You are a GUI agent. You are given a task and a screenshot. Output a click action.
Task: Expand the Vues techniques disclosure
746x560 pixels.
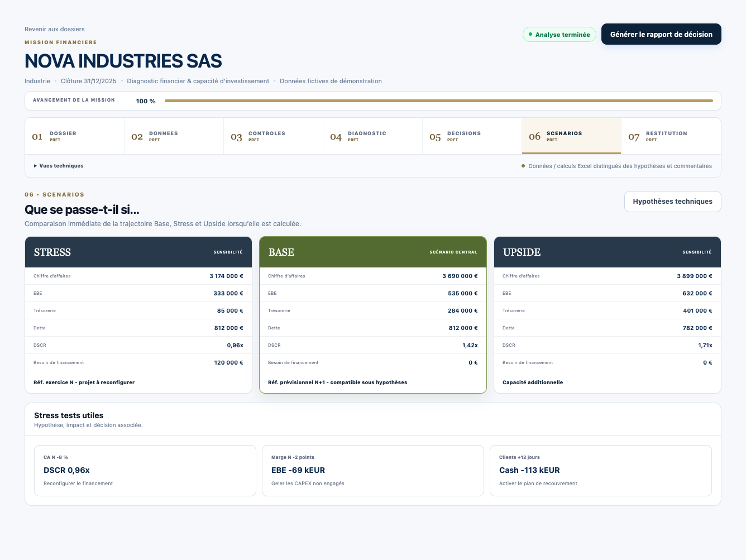point(59,166)
